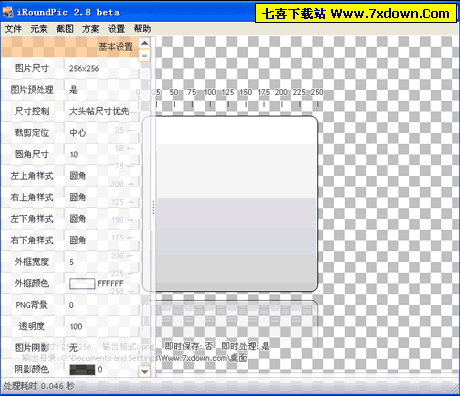The image size is (460, 396).
Task: Open the 元素 menu
Action: click(x=39, y=29)
